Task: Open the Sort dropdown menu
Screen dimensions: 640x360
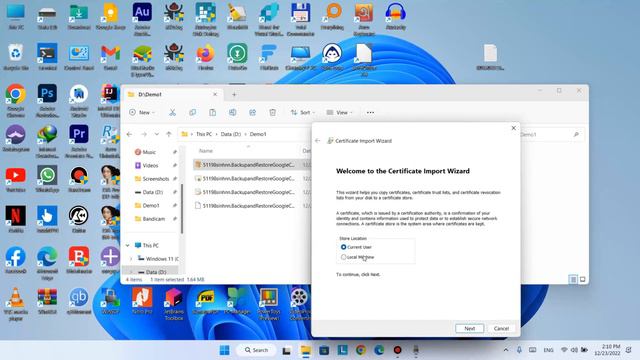Action: tap(302, 112)
